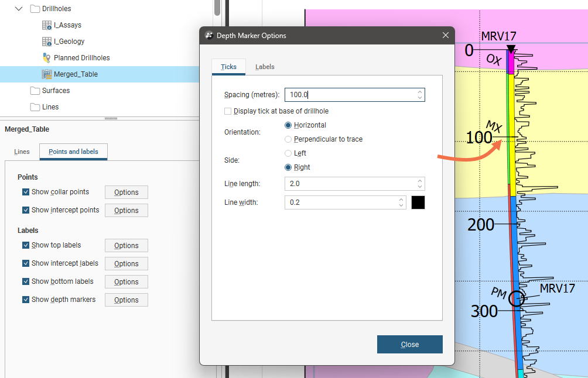Click the Merged_Table icon in tree
The image size is (588, 378).
[47, 74]
